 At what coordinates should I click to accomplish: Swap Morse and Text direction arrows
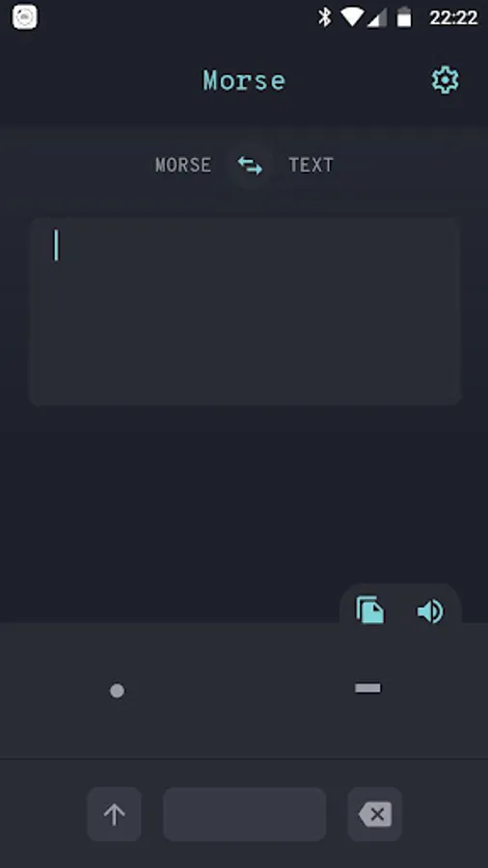coord(250,166)
